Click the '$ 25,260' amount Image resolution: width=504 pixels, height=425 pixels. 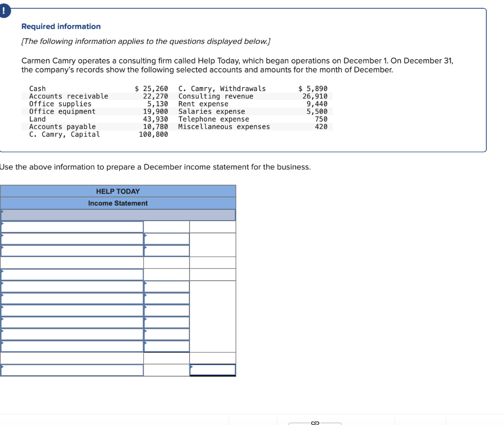152,89
